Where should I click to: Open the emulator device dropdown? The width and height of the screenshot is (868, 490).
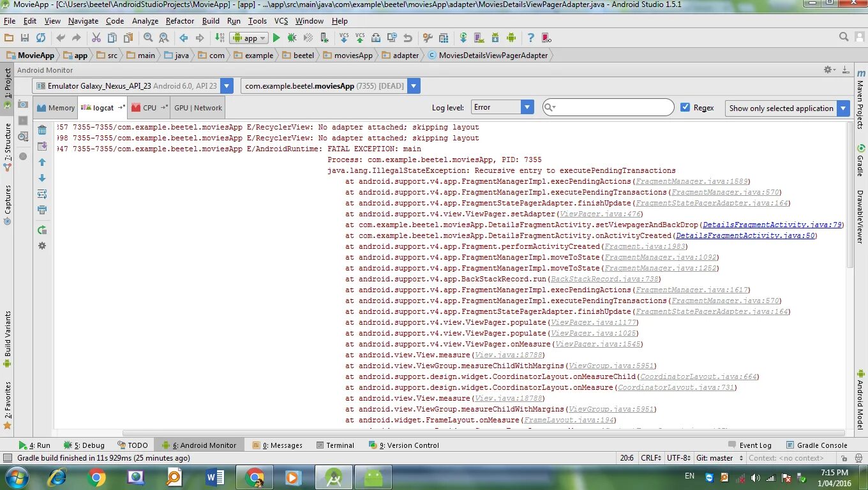point(133,86)
